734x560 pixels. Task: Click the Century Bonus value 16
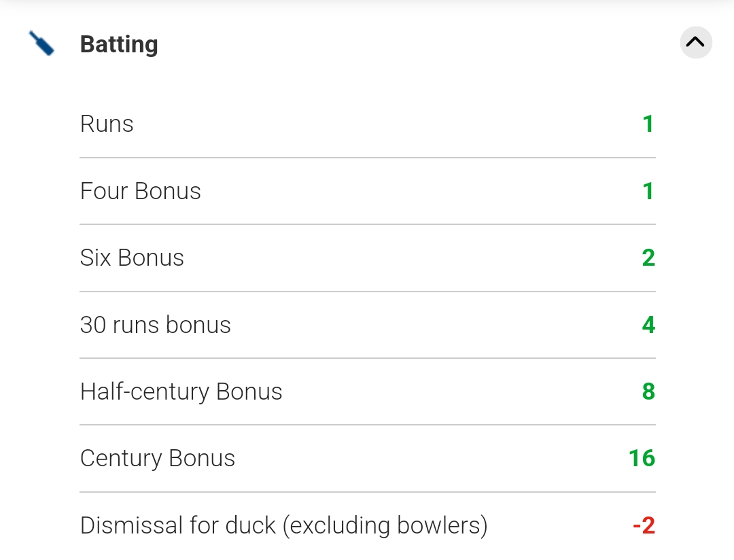[x=642, y=459]
